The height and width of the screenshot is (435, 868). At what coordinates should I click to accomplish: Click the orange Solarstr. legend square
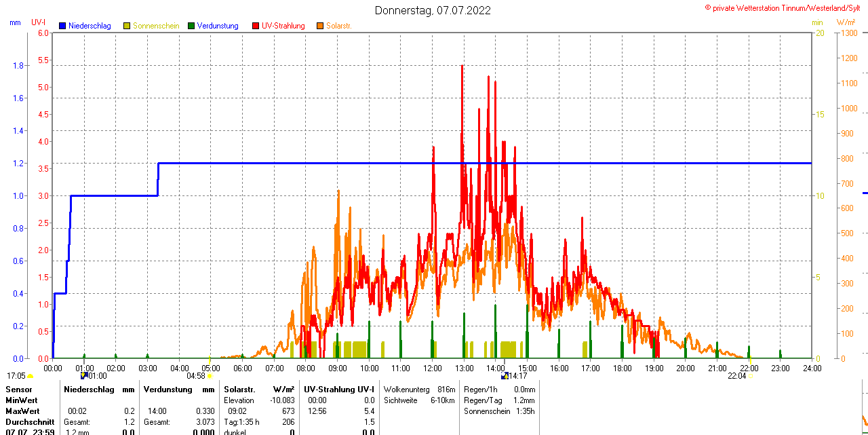tap(319, 26)
